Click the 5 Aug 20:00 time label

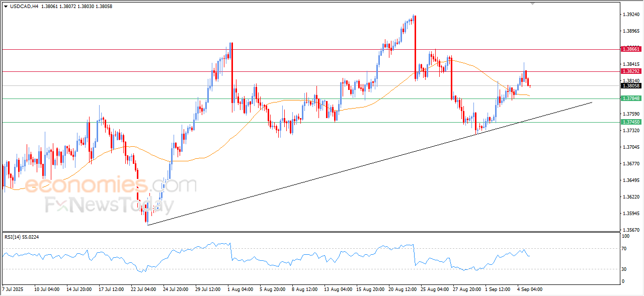272,289
